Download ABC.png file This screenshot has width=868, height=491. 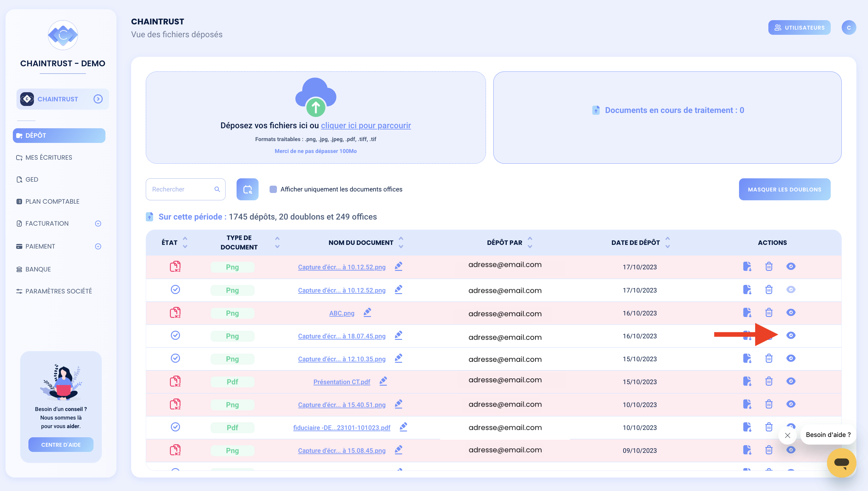[747, 313]
